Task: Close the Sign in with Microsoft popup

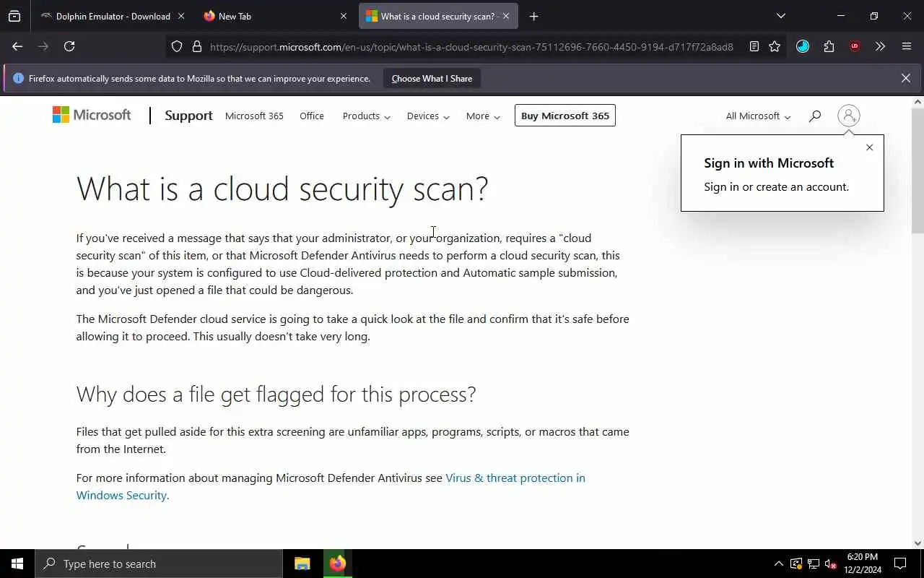Action: [x=869, y=147]
